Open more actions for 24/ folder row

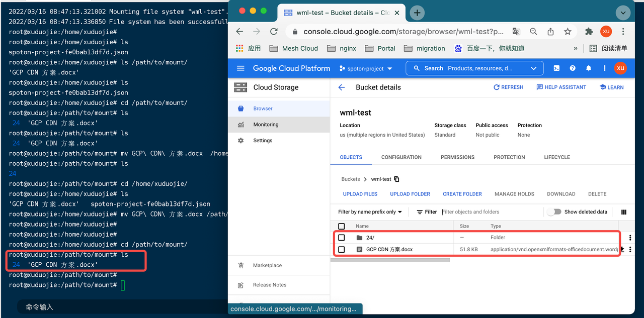630,238
